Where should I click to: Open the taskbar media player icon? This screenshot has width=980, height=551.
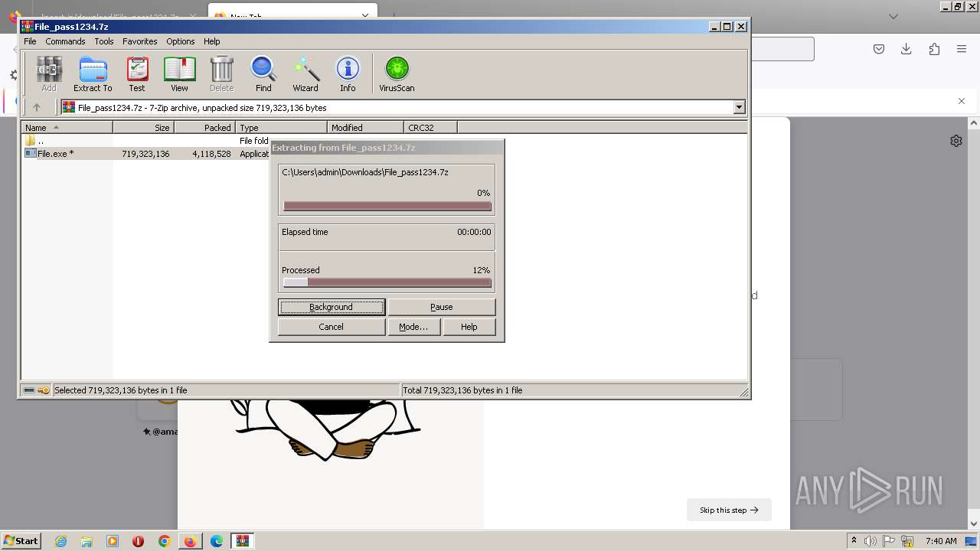click(x=113, y=541)
